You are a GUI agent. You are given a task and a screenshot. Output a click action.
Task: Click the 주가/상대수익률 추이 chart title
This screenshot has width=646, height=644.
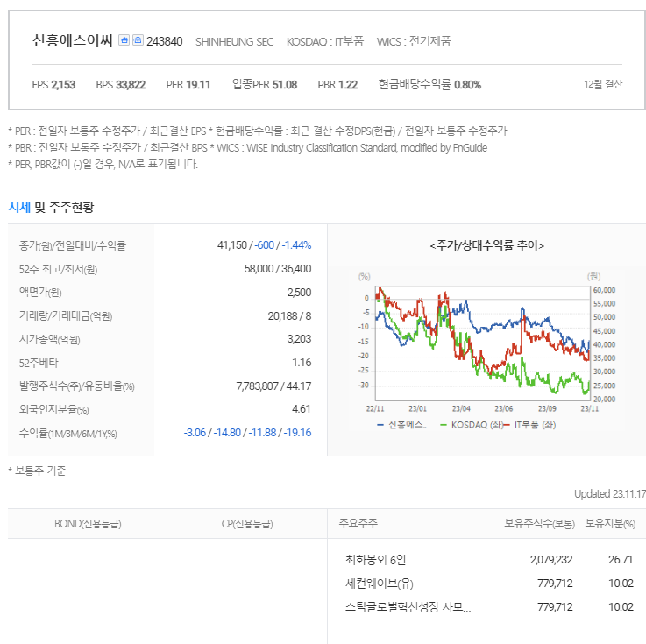coord(487,246)
